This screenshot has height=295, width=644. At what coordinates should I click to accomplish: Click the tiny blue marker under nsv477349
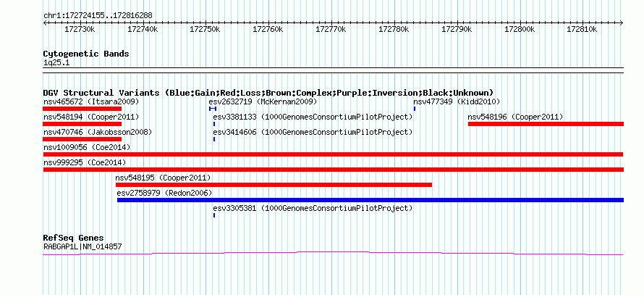[x=415, y=109]
